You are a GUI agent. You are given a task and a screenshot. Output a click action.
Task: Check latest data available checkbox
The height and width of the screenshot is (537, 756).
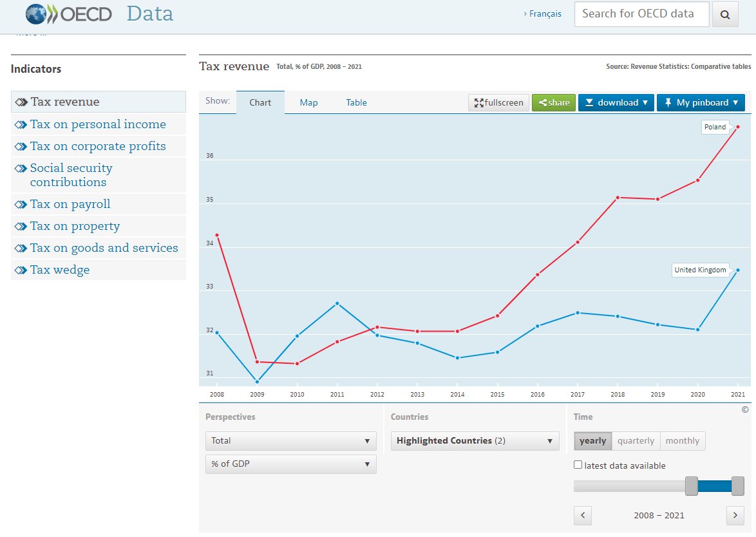[x=578, y=465]
